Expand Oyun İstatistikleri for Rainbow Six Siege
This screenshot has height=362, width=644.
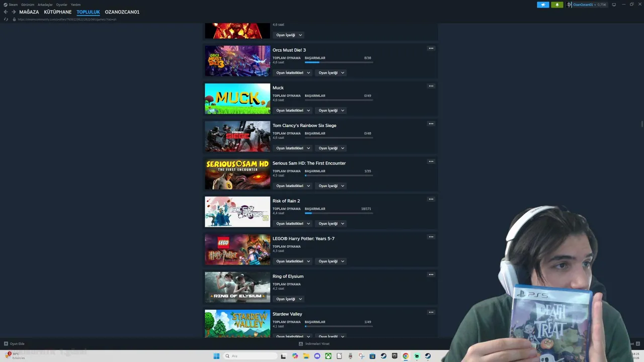click(x=293, y=148)
